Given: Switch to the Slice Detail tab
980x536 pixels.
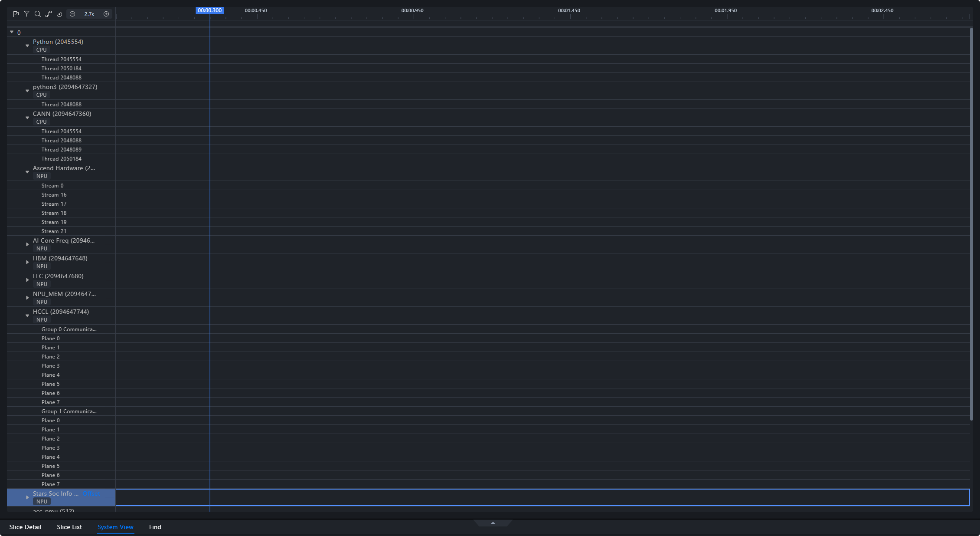Looking at the screenshot, I should [25, 527].
